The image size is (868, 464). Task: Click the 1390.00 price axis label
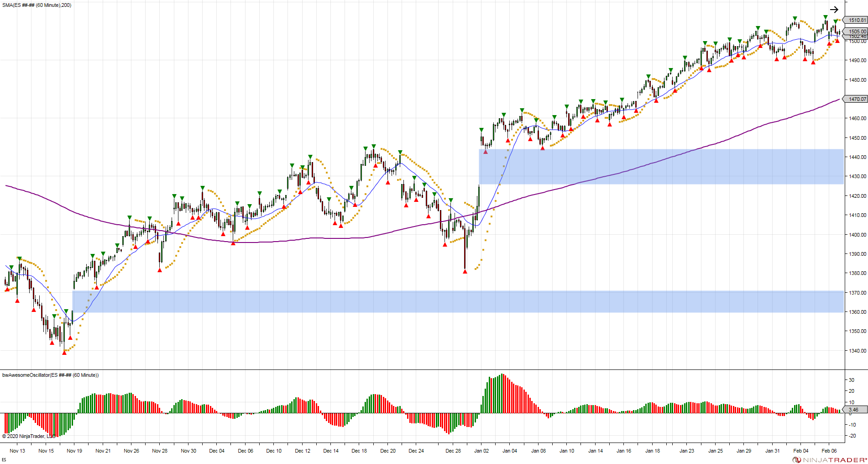click(858, 254)
